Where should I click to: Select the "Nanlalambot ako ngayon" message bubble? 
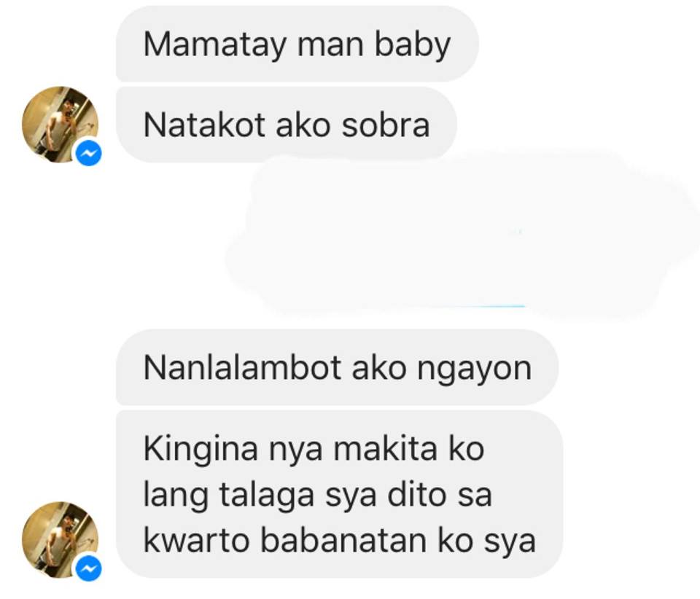click(x=337, y=367)
